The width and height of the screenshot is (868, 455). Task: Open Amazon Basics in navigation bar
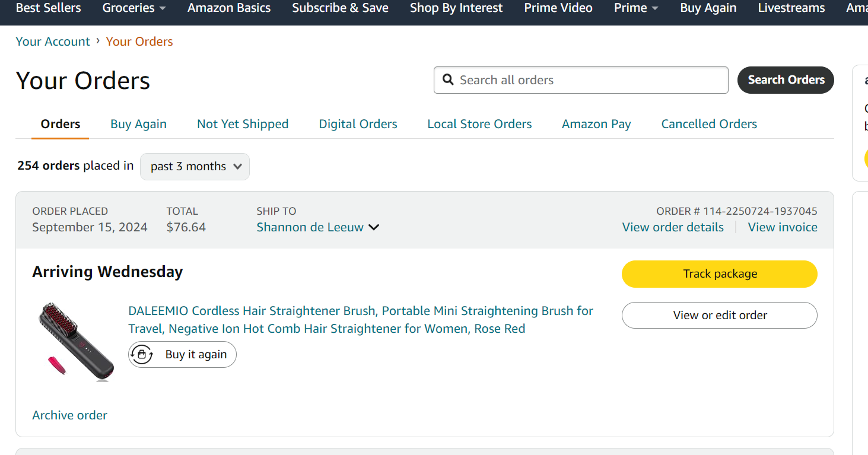pyautogui.click(x=229, y=8)
